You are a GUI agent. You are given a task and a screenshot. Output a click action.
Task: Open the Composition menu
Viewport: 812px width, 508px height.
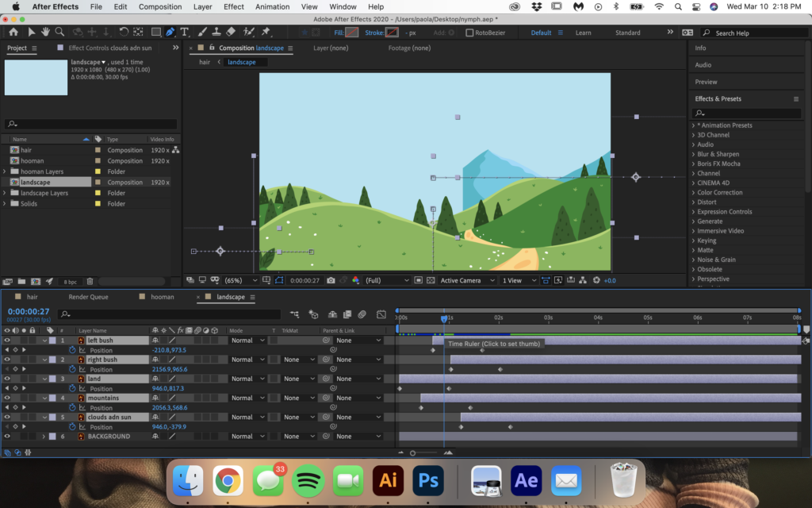pyautogui.click(x=159, y=6)
